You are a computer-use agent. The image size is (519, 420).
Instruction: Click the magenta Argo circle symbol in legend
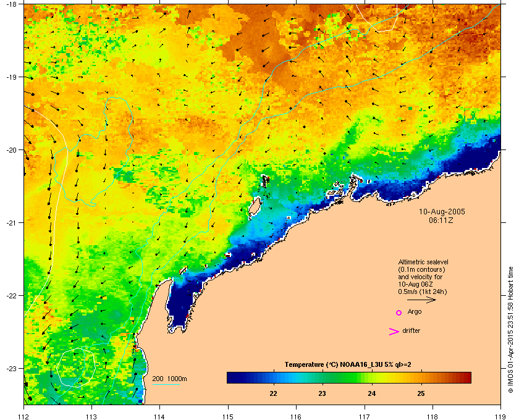399,313
